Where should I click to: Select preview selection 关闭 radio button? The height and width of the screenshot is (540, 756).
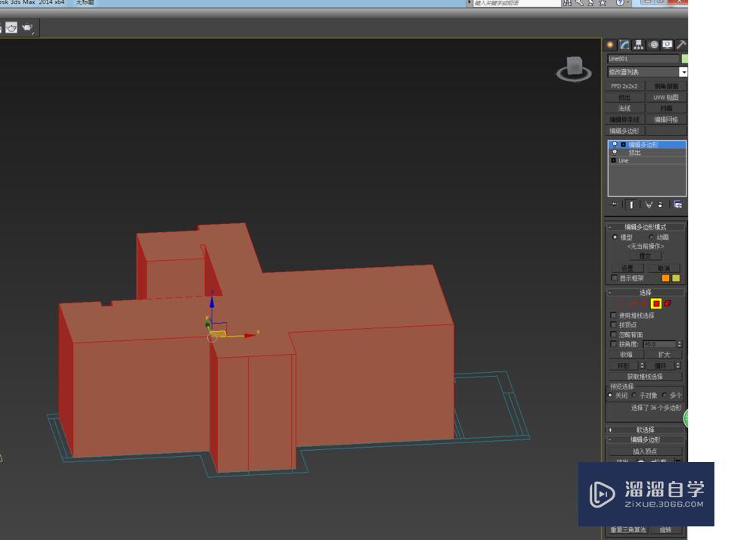click(610, 396)
